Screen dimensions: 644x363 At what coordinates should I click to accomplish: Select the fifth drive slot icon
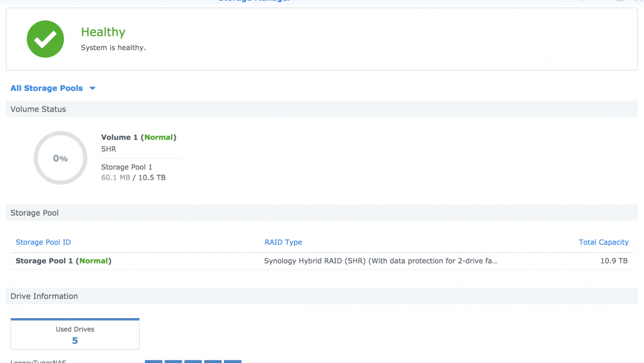(232, 361)
